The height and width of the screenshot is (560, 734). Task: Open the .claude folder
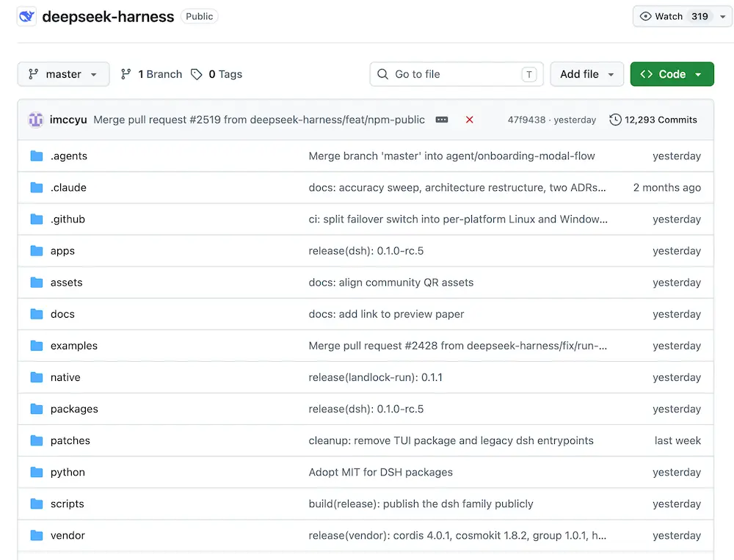[x=68, y=188]
